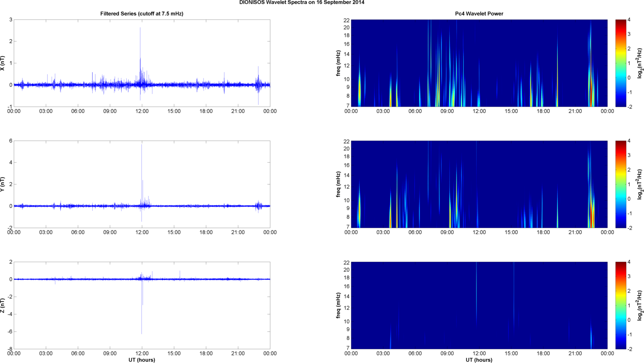Click the bottom wavelet spectrum colorbar
The width and height of the screenshot is (644, 363).
[621, 305]
